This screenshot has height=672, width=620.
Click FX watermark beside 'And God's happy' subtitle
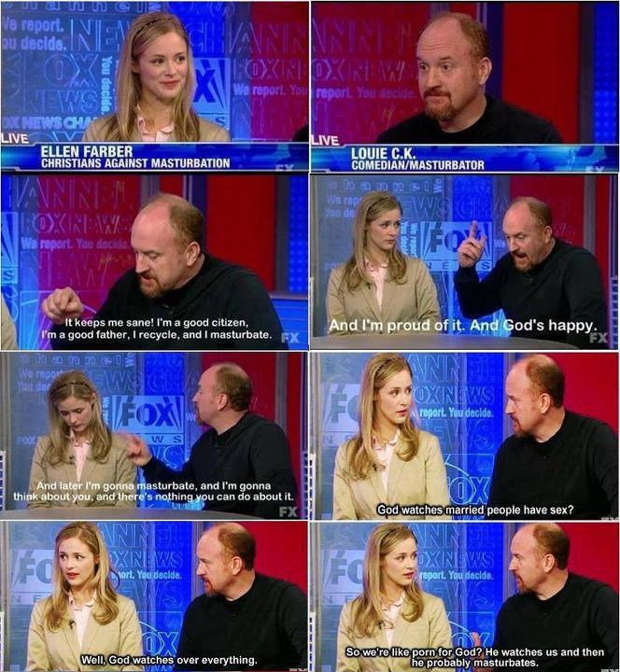point(599,338)
